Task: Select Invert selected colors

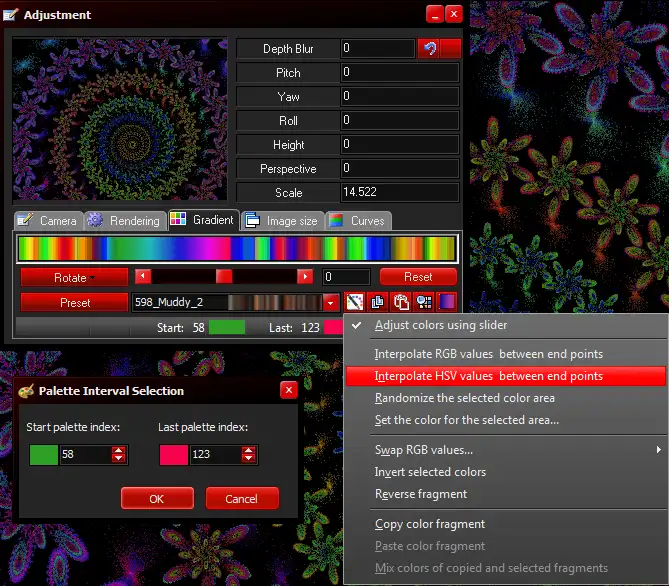Action: click(506, 472)
